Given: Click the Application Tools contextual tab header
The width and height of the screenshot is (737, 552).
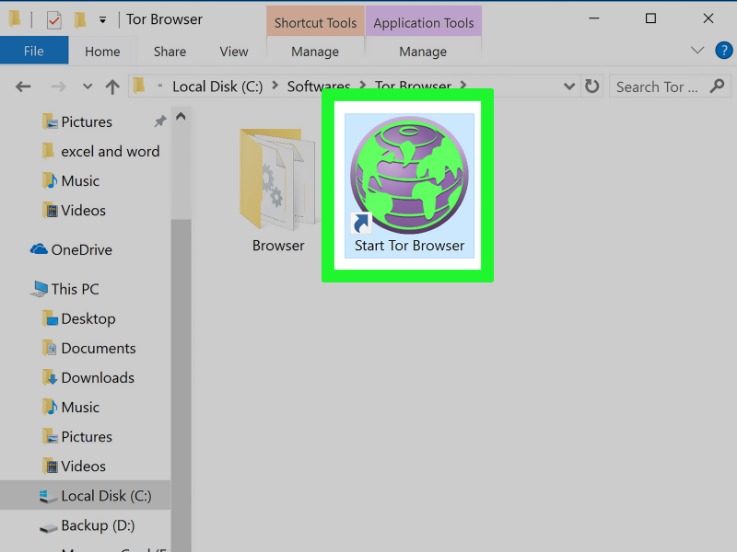Looking at the screenshot, I should point(423,22).
